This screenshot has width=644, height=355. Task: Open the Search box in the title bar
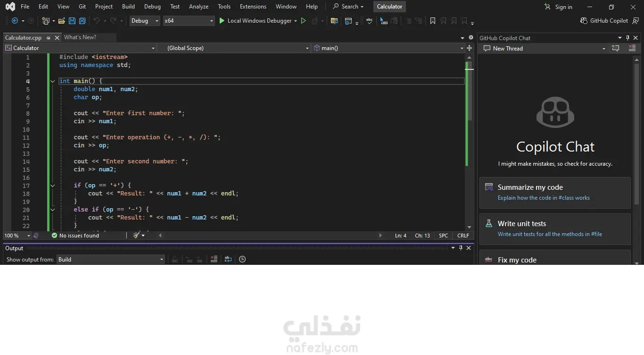click(348, 7)
